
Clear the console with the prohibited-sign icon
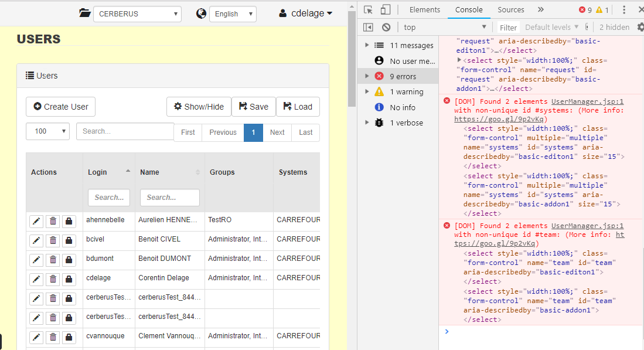pyautogui.click(x=386, y=27)
